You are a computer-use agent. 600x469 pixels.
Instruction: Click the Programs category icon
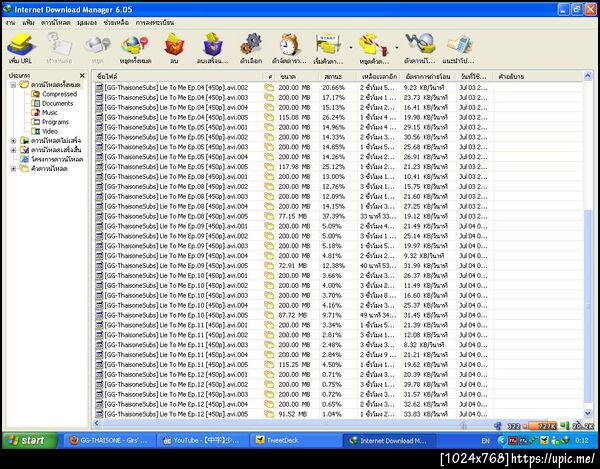tap(36, 122)
